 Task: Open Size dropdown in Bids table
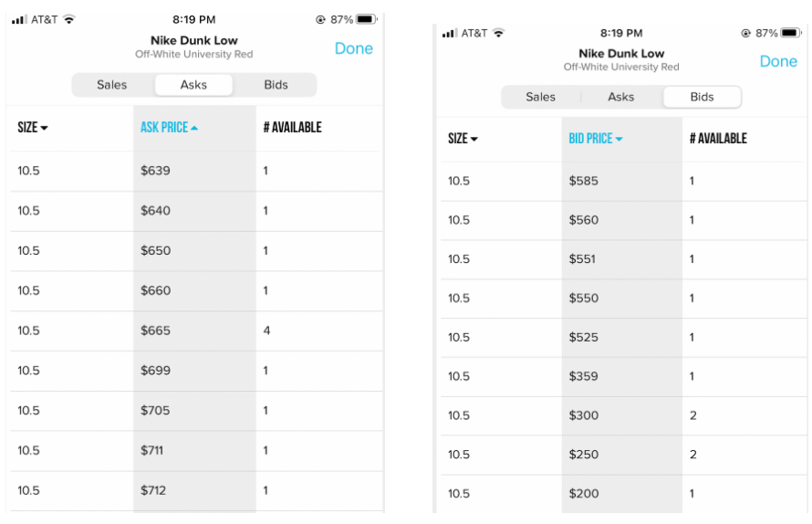pos(461,139)
